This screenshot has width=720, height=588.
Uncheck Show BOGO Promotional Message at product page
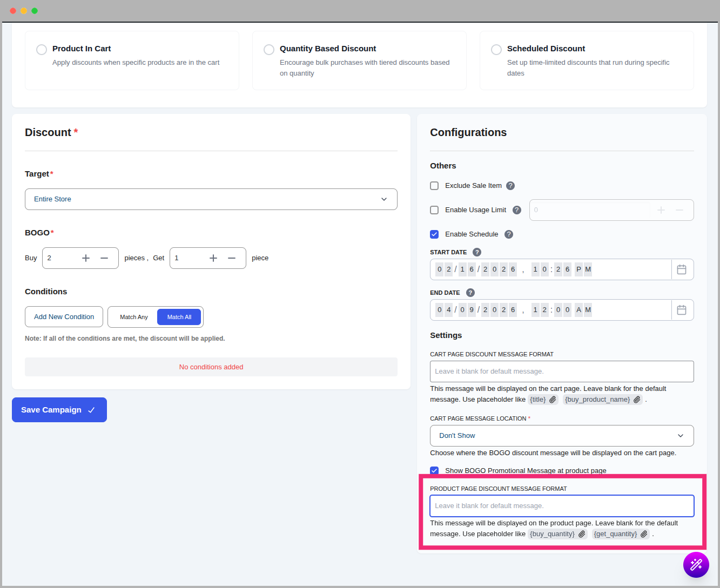click(x=434, y=470)
